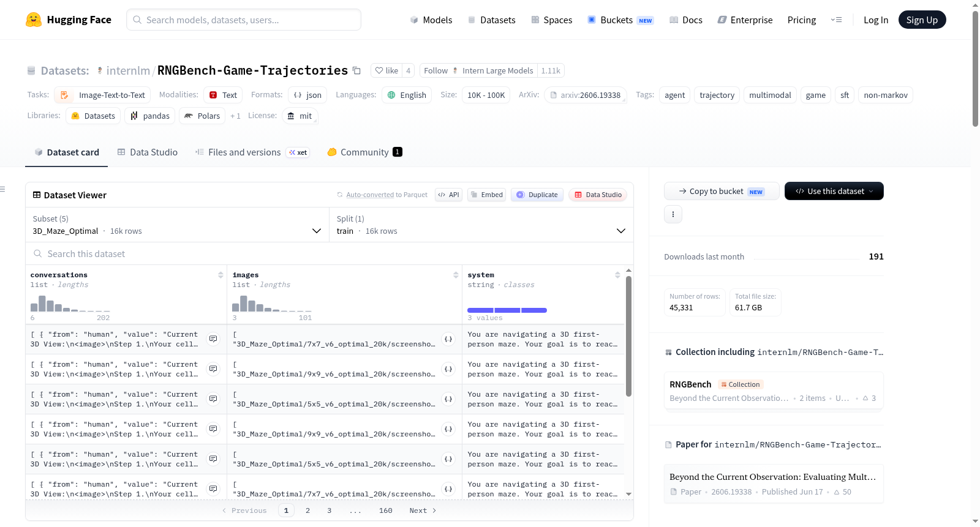Go to page 2 of the dataset
The width and height of the screenshot is (980, 527).
[x=307, y=510]
